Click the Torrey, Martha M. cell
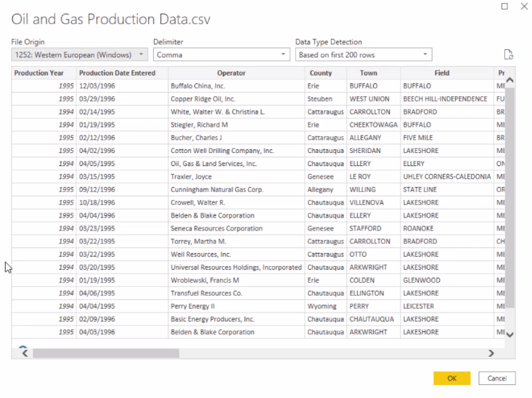This screenshot has height=398, width=532. point(237,241)
